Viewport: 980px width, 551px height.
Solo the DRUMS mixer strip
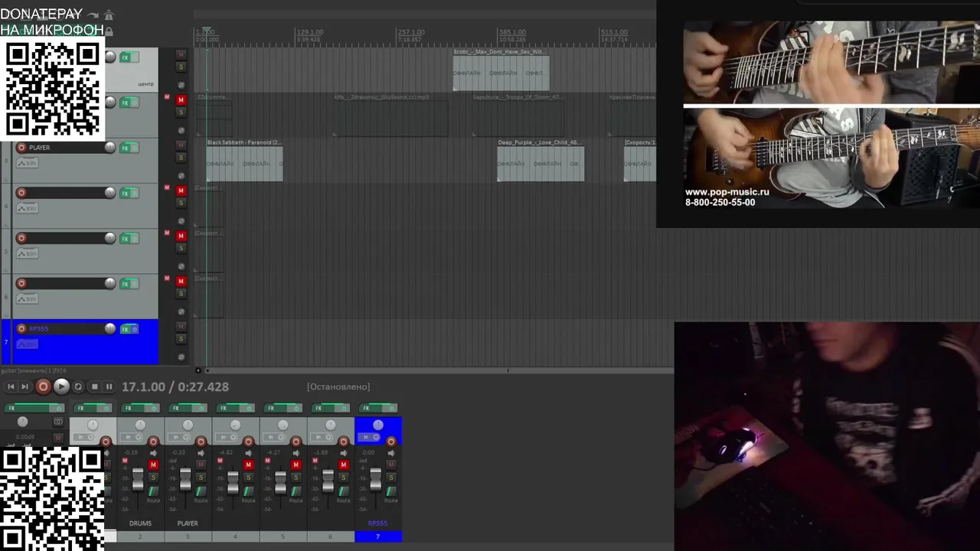tap(153, 478)
